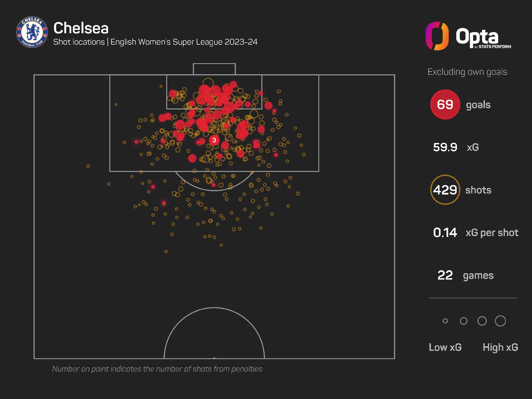Click the High xG label
The image size is (532, 399).
click(500, 347)
